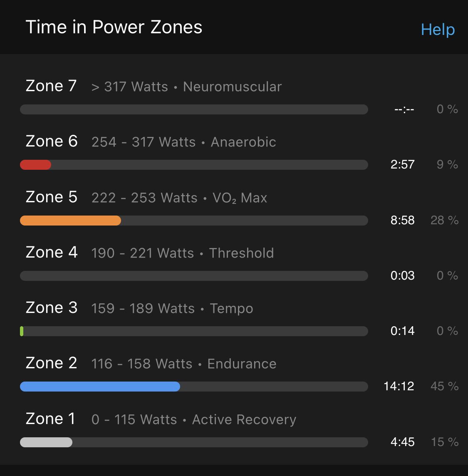
Task: Select the Zone 1 Active Recovery label
Action: [161, 419]
